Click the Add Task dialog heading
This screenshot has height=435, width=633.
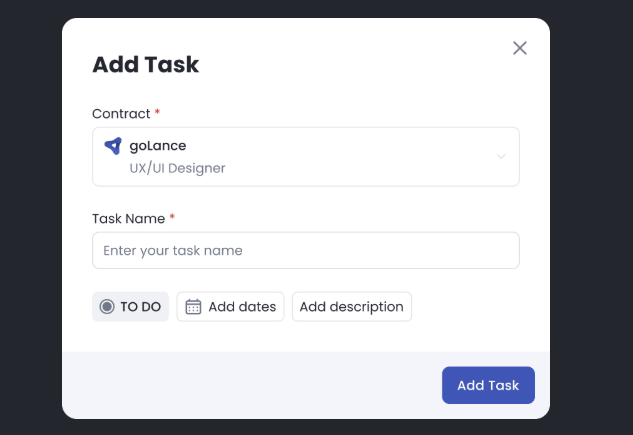[x=146, y=65]
